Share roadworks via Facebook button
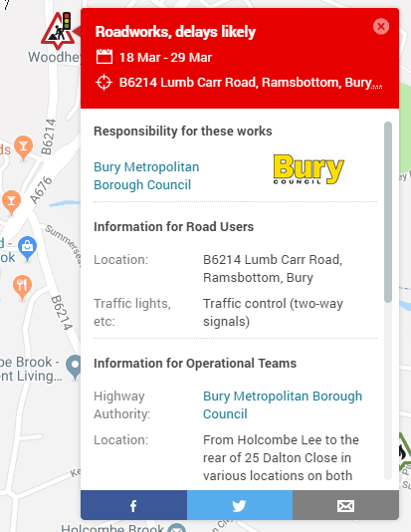 (x=133, y=505)
